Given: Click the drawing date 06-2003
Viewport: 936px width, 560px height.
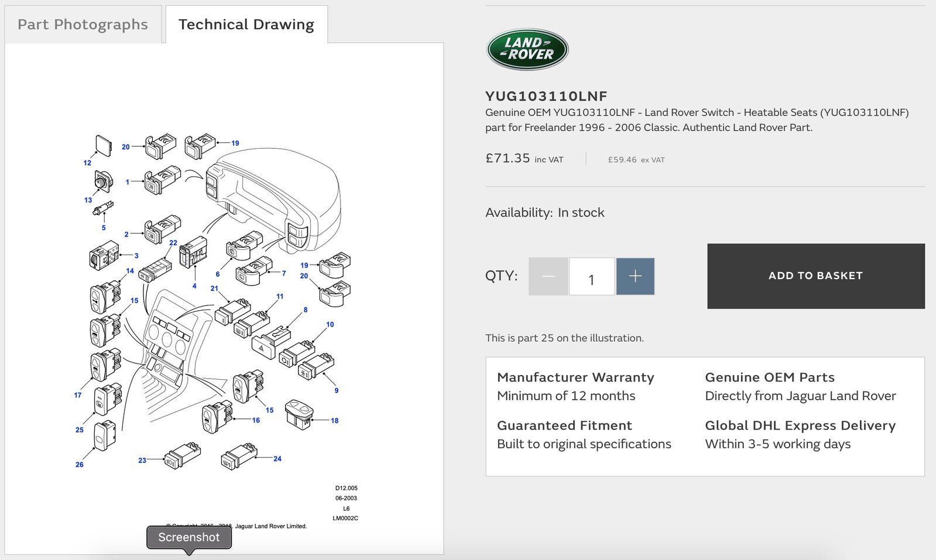Looking at the screenshot, I should click(x=347, y=499).
